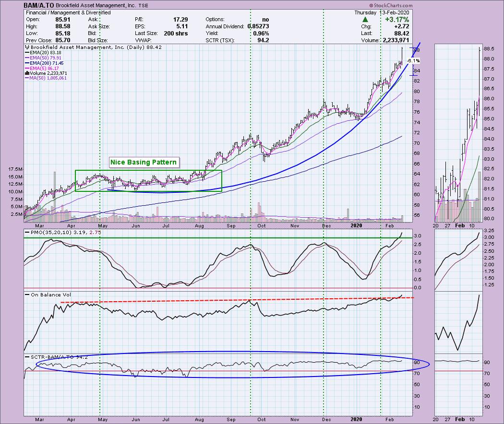Click the Oct month label on bottom axis

click(261, 419)
